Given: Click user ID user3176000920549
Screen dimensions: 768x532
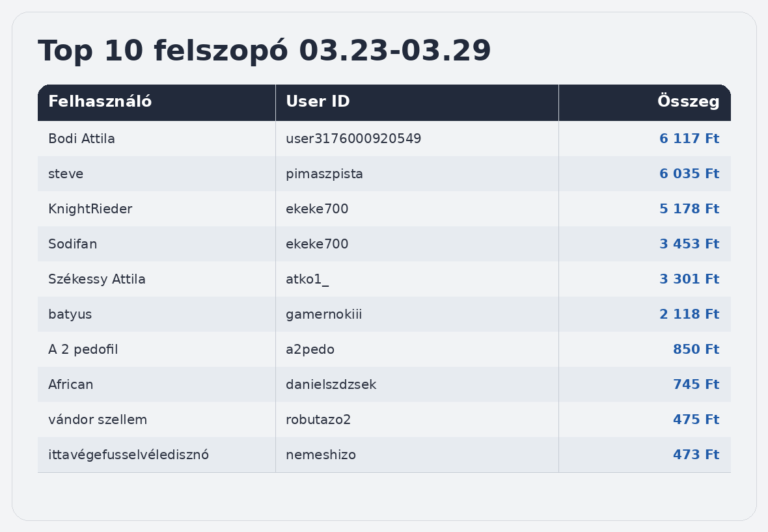Looking at the screenshot, I should pos(353,139).
